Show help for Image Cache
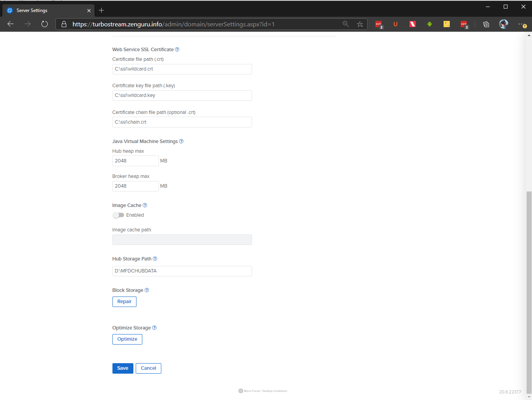 click(x=145, y=205)
